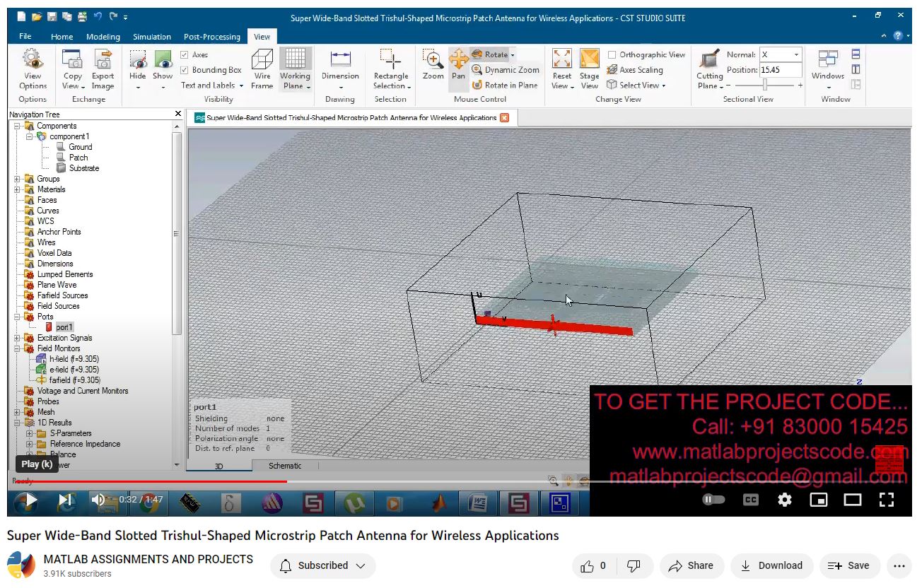
Task: Select the Patch component
Action: pyautogui.click(x=78, y=158)
